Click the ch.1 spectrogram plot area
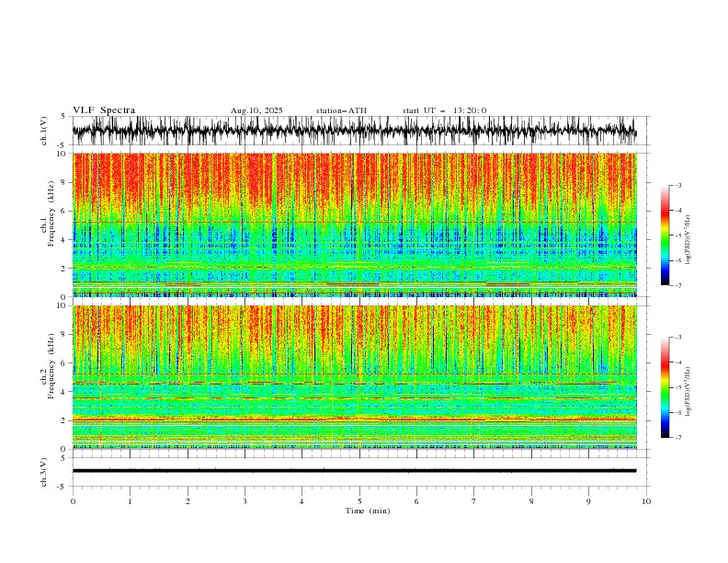Screen dimensions: 728x563 point(354,224)
